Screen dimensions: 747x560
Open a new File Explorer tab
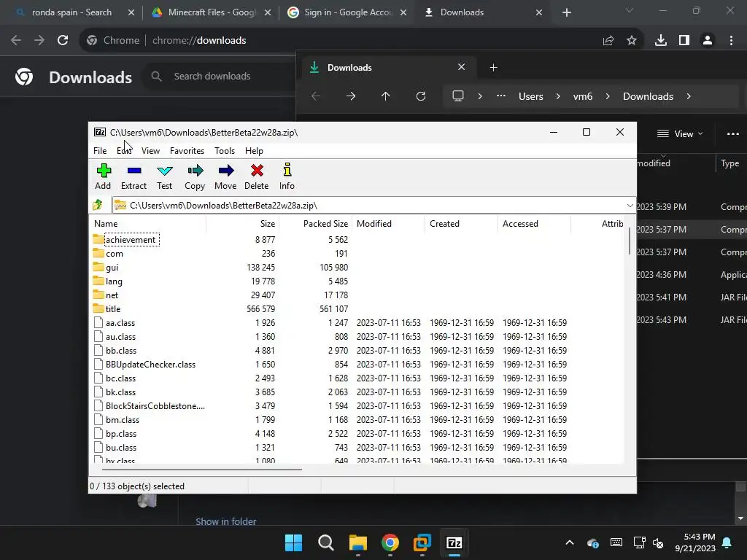click(x=494, y=68)
